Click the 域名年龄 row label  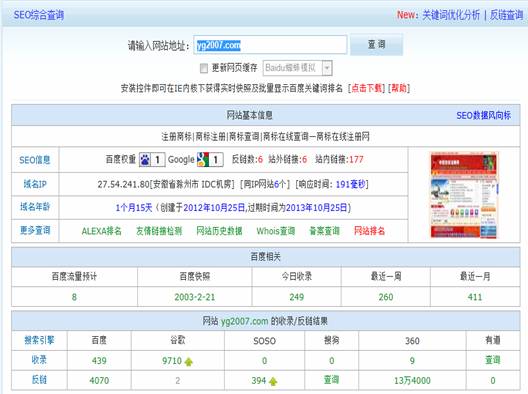tap(35, 207)
